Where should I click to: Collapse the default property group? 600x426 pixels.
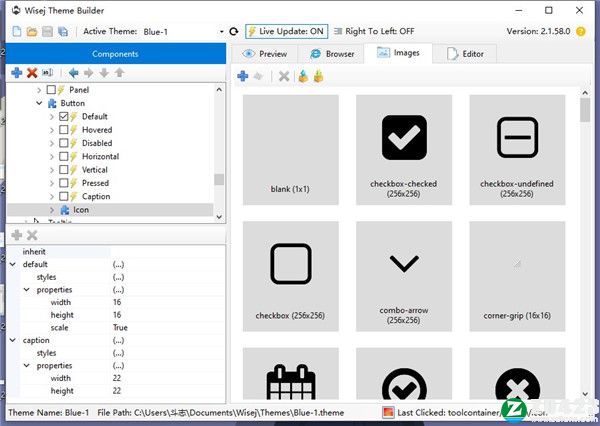[x=13, y=264]
